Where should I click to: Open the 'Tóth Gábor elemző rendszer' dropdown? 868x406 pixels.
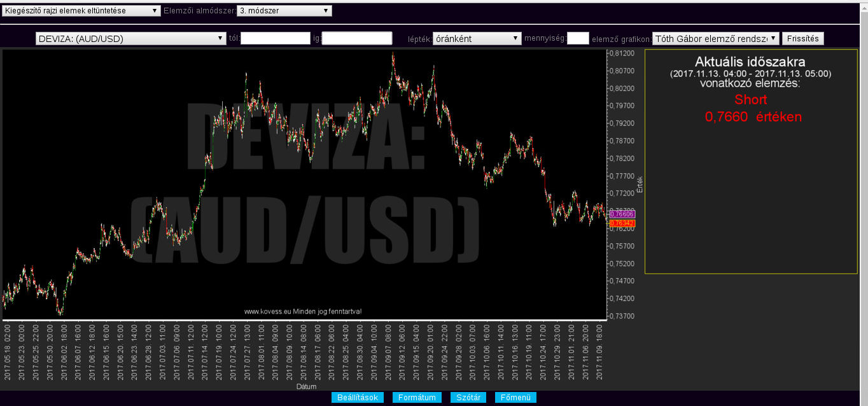[x=715, y=39]
